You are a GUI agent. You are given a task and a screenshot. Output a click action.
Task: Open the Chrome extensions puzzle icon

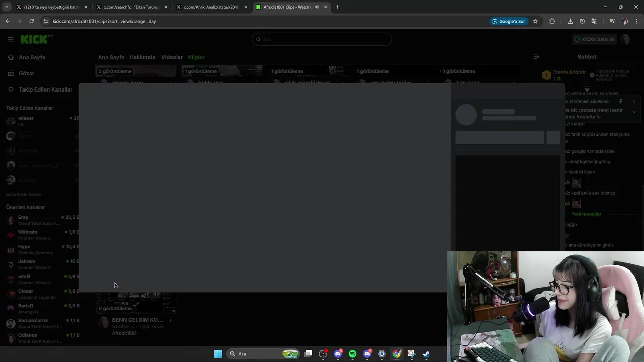[x=552, y=21]
